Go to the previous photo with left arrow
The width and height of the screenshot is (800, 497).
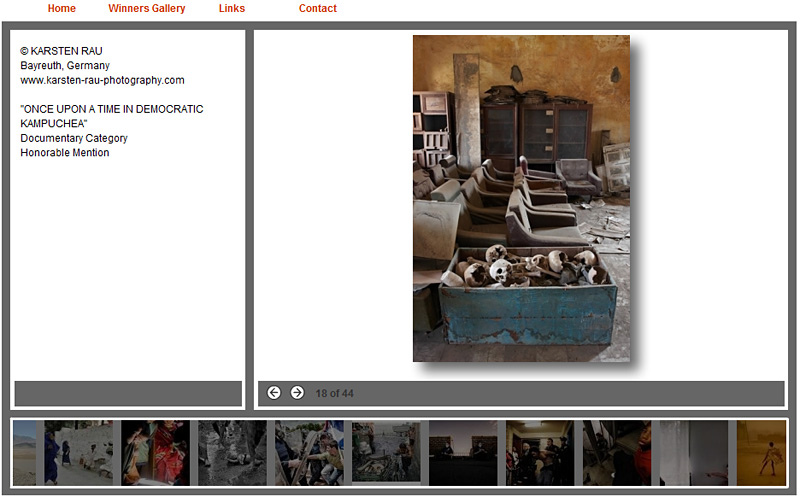(274, 393)
